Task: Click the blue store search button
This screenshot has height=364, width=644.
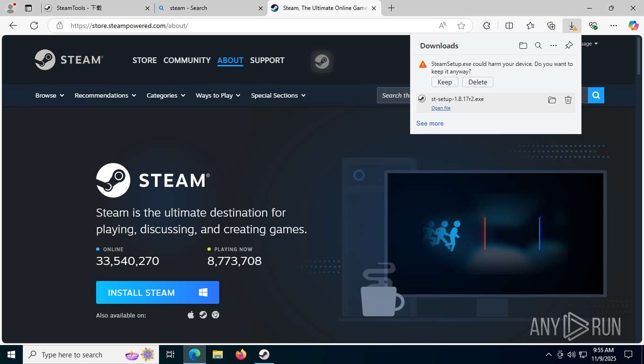Action: (x=596, y=95)
